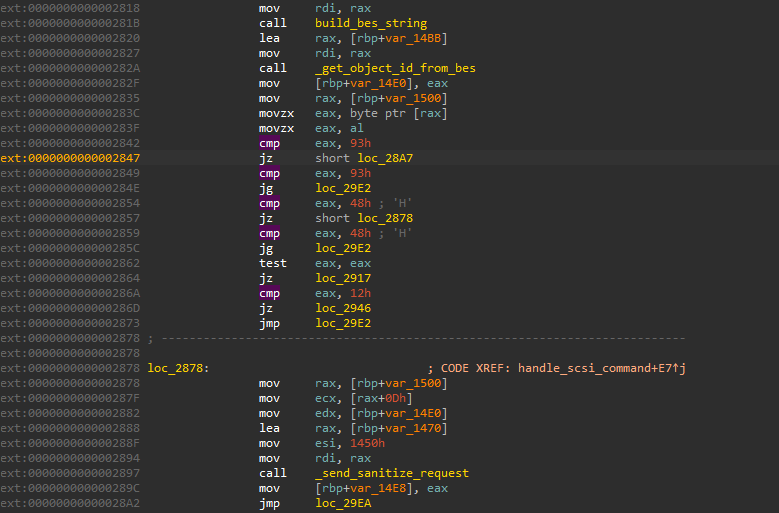The height and width of the screenshot is (513, 779).
Task: Click var_14E8 operand at address 289C
Action: pyautogui.click(x=378, y=488)
